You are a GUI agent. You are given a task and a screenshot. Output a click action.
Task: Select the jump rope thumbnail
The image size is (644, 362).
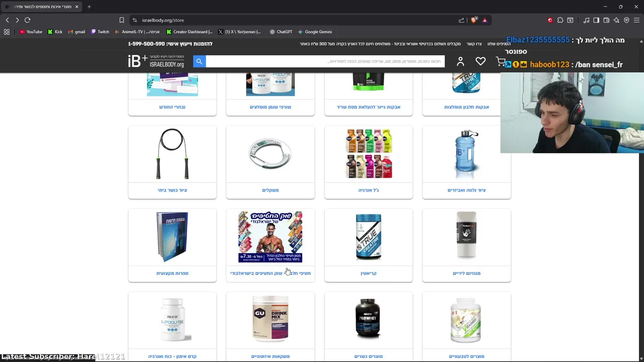[172, 154]
